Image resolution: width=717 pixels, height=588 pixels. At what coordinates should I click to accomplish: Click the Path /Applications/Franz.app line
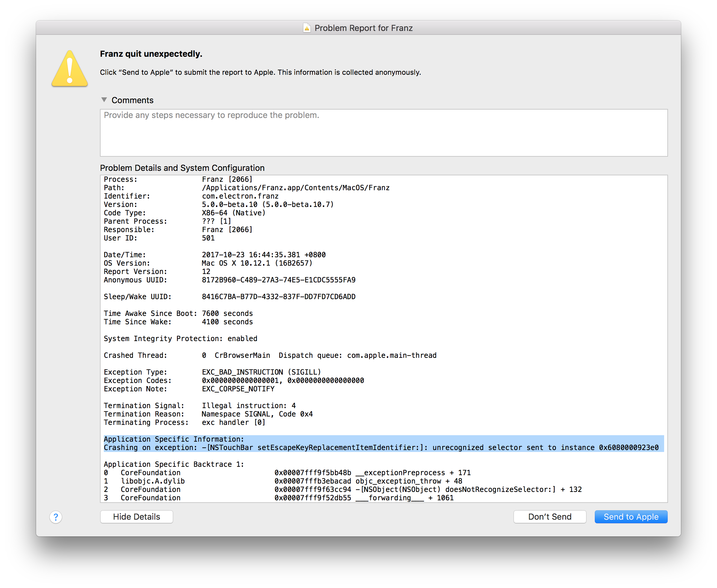pyautogui.click(x=247, y=188)
